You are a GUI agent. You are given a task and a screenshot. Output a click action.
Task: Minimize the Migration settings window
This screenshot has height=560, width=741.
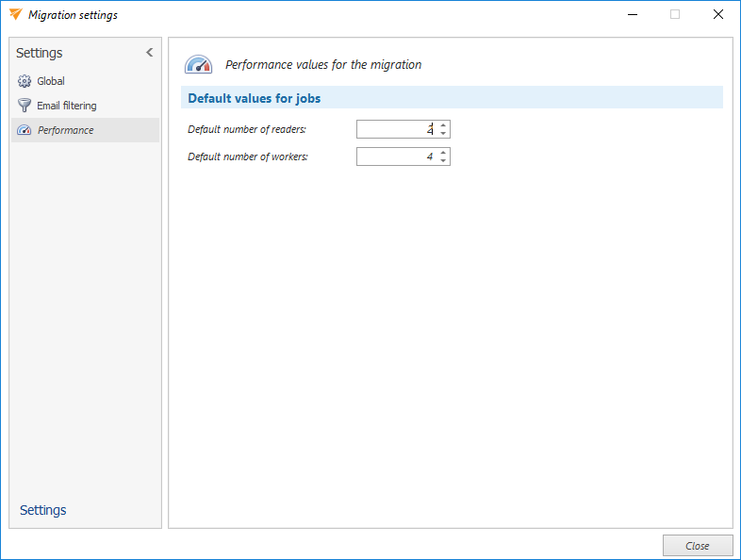pyautogui.click(x=631, y=15)
